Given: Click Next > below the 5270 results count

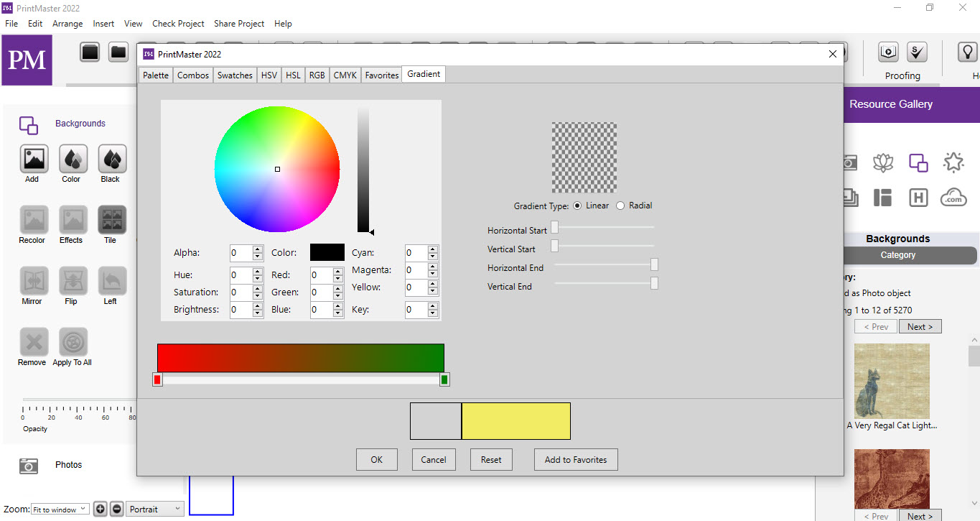Looking at the screenshot, I should (x=920, y=327).
